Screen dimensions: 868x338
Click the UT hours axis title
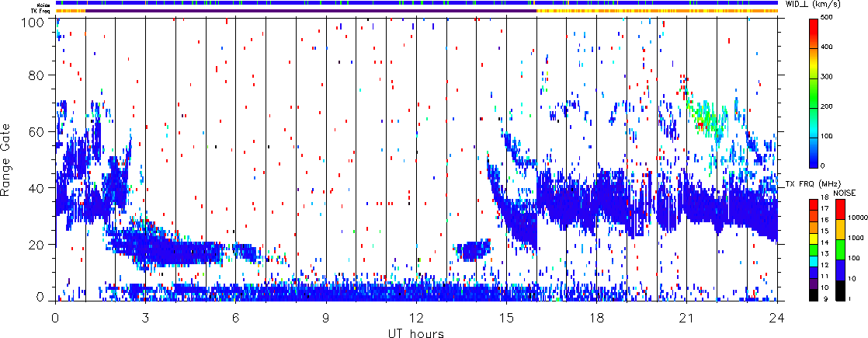pos(417,332)
